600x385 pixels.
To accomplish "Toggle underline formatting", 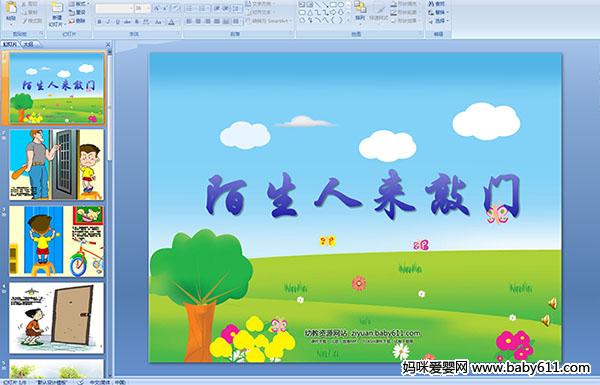I will click(x=117, y=22).
